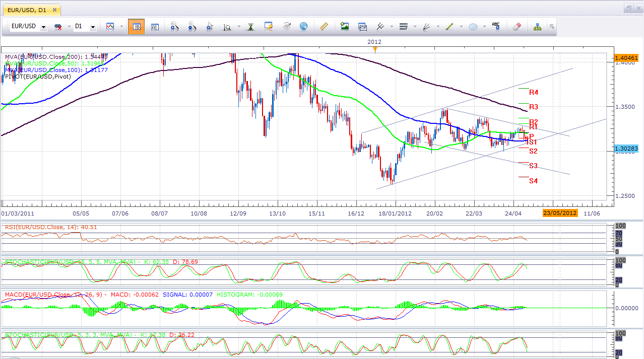644x359 pixels.
Task: Click the add image icon
Action: coord(345,27)
